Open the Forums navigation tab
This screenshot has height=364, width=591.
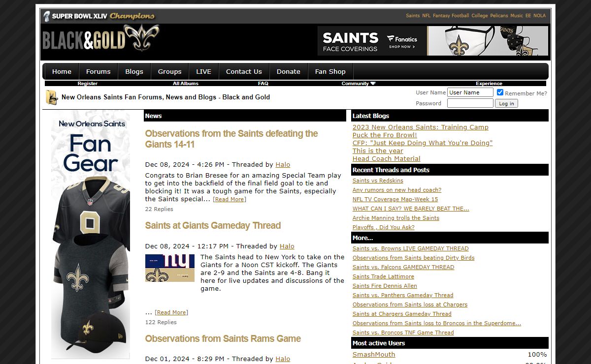(x=98, y=71)
